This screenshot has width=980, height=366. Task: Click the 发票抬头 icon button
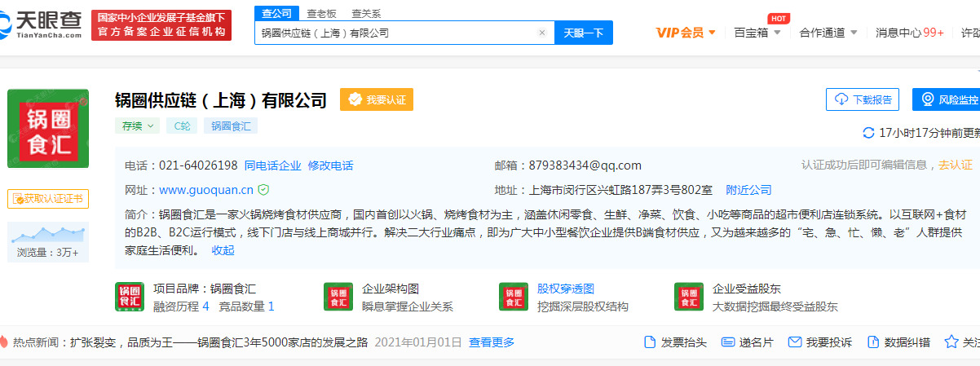tap(675, 342)
